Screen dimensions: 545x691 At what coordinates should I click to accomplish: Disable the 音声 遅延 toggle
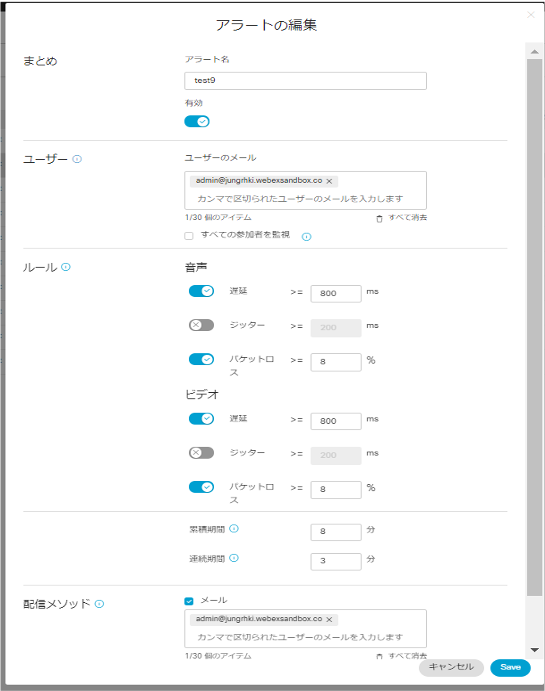tap(201, 291)
